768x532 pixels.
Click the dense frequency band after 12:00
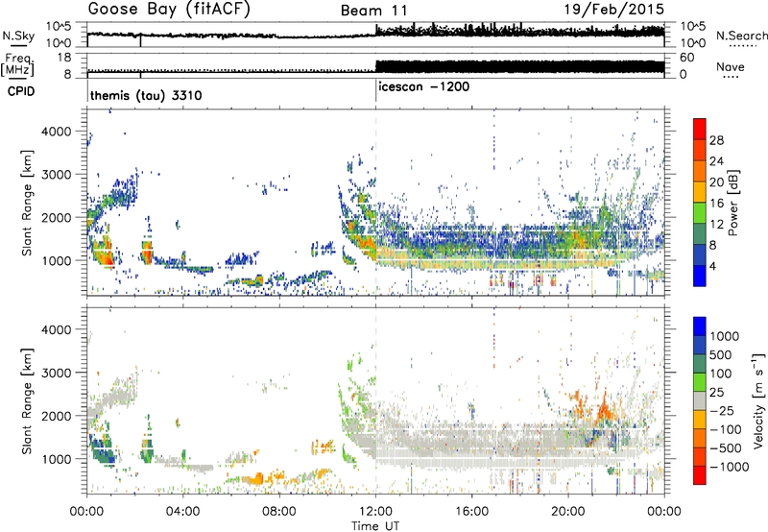(x=519, y=66)
